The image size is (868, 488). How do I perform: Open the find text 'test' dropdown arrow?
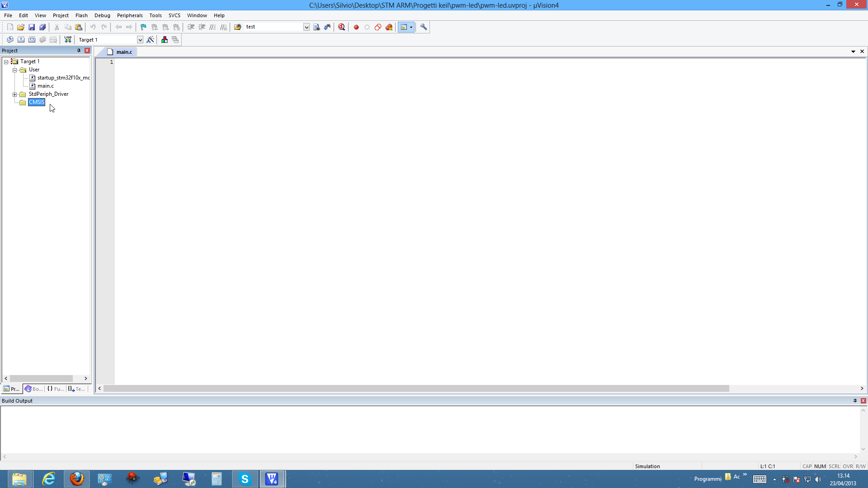click(x=307, y=27)
